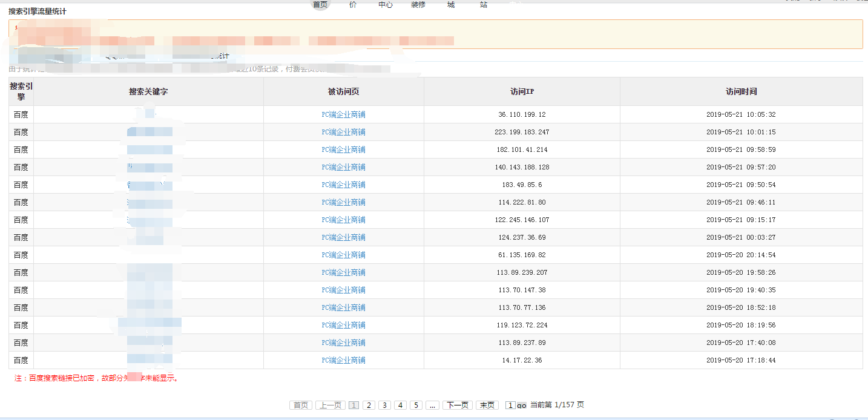This screenshot has width=868, height=420.
Task: Open the 装修 top navigation item
Action: [418, 4]
